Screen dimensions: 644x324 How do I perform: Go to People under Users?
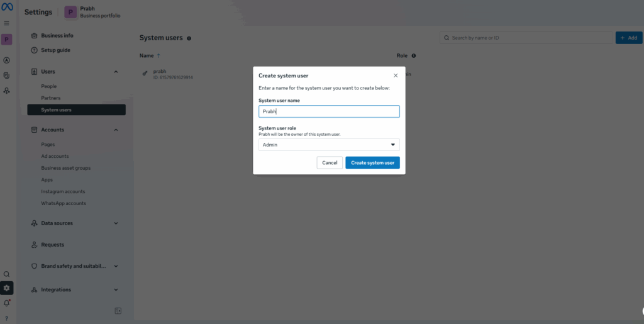pos(49,86)
